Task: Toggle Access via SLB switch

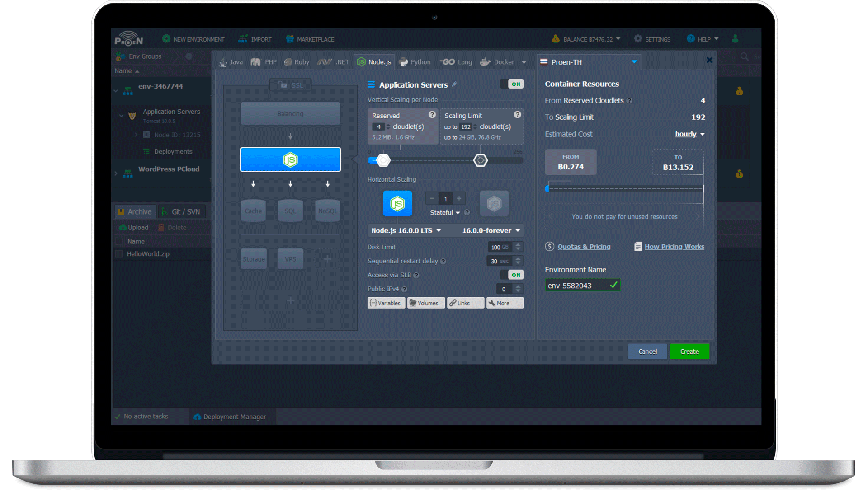Action: 512,275
